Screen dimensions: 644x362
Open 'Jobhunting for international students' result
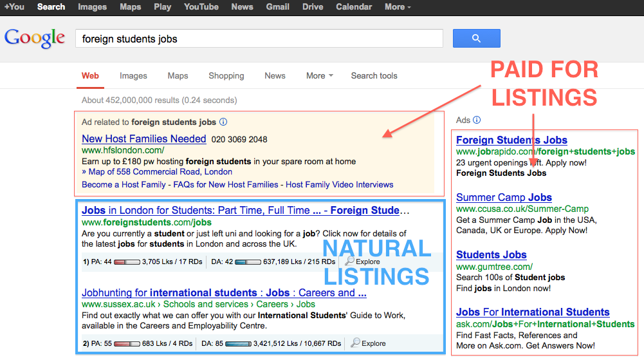(224, 292)
